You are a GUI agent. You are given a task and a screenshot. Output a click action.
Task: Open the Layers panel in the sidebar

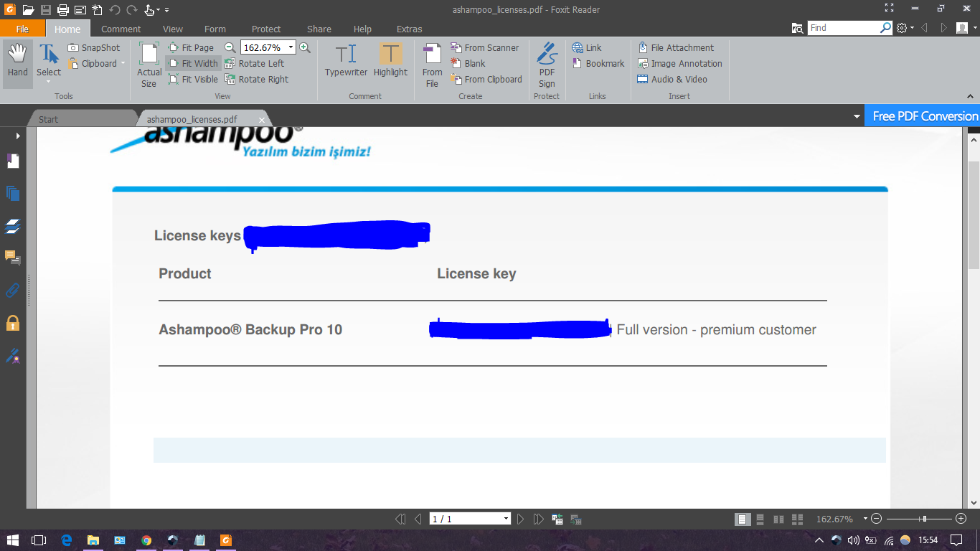tap(13, 227)
